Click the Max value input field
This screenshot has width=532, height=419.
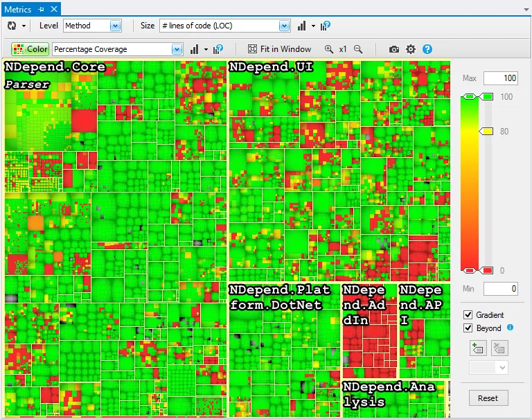click(x=501, y=78)
